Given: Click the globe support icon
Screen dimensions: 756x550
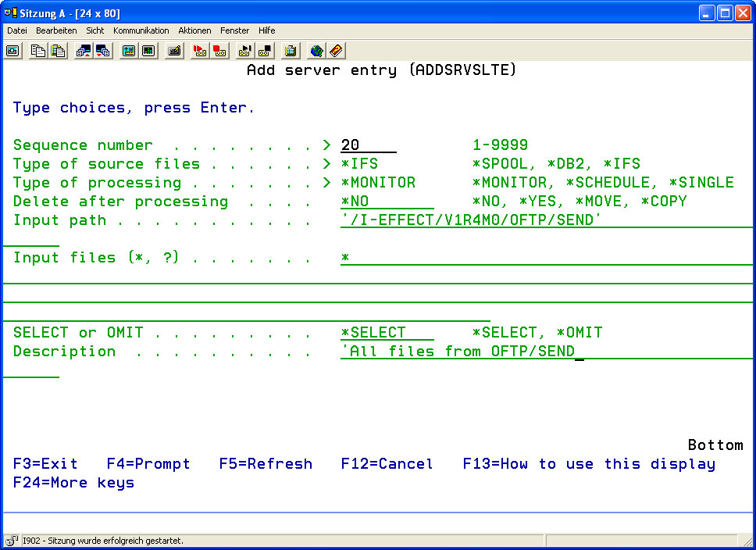Looking at the screenshot, I should click(x=316, y=51).
